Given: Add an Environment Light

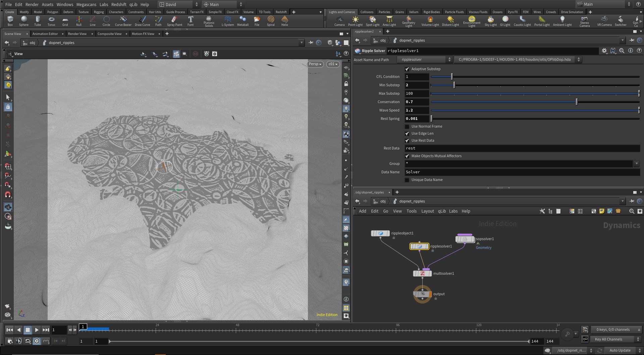Looking at the screenshot, I should click(x=472, y=21).
